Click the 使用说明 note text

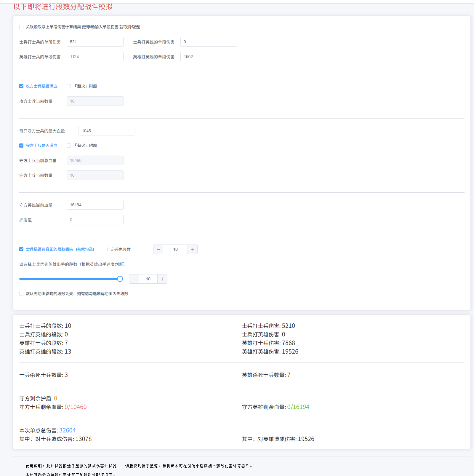[x=139, y=466]
